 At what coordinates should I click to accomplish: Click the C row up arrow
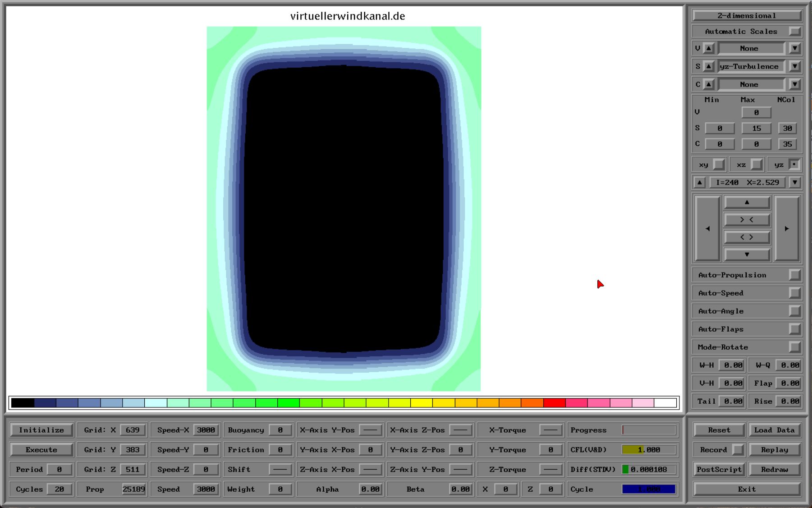click(709, 84)
